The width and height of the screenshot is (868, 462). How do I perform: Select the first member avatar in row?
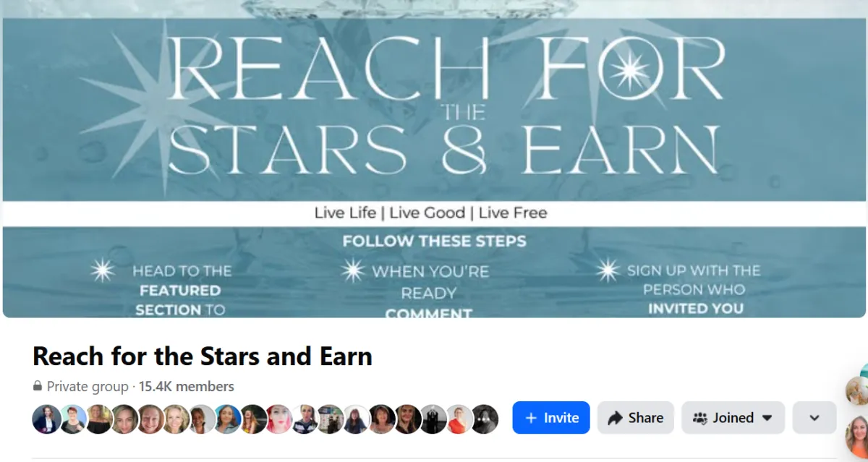[x=47, y=419]
